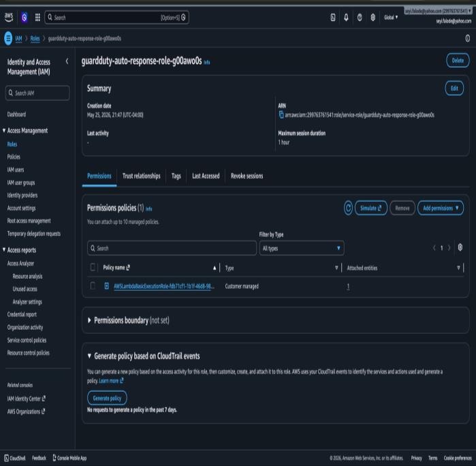Switch to Trust relationships tab
Screen dimensions: 476x466
pos(141,176)
